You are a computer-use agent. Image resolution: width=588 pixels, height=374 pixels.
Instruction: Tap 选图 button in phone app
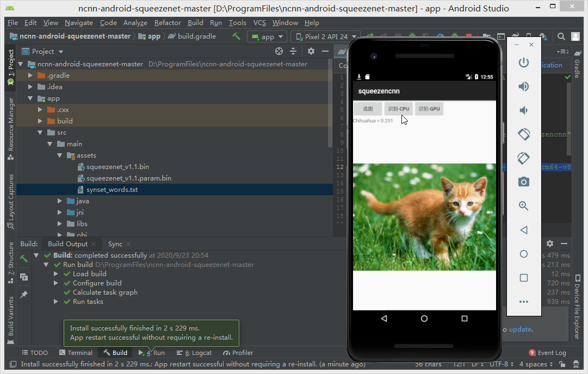[368, 109]
